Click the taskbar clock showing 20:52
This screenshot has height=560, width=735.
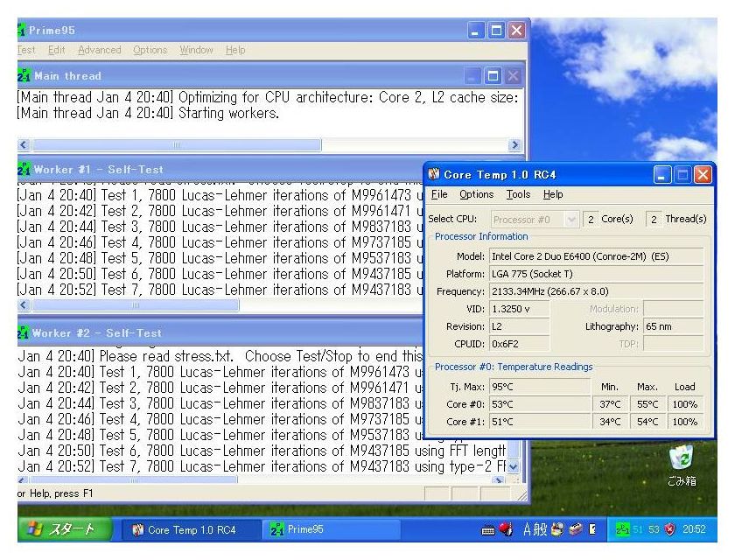[694, 529]
